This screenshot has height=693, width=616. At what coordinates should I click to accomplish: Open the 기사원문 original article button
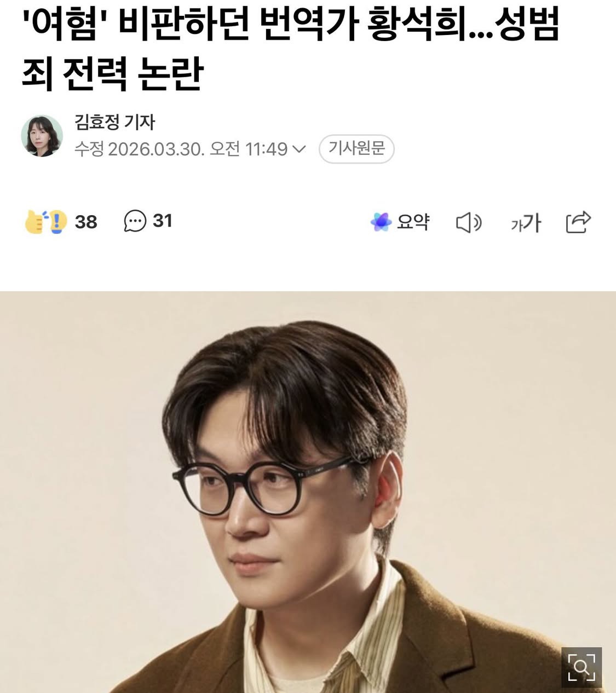tap(356, 149)
